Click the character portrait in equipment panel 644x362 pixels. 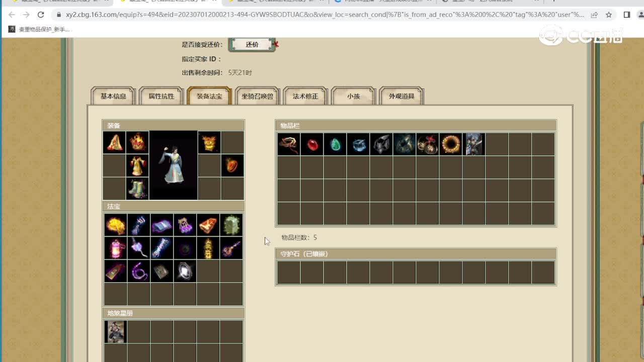click(x=173, y=165)
